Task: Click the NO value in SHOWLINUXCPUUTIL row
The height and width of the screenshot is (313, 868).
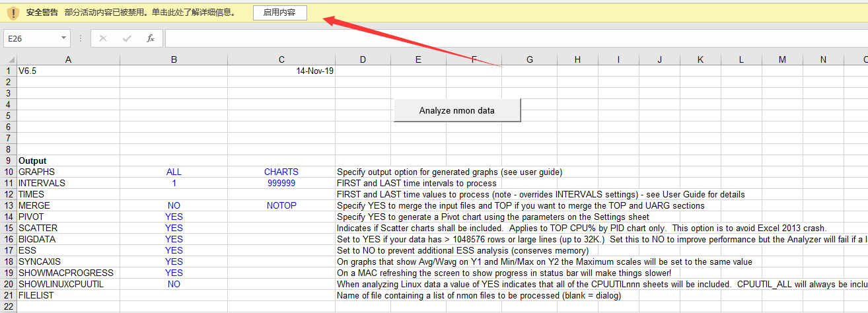Action: tap(174, 284)
